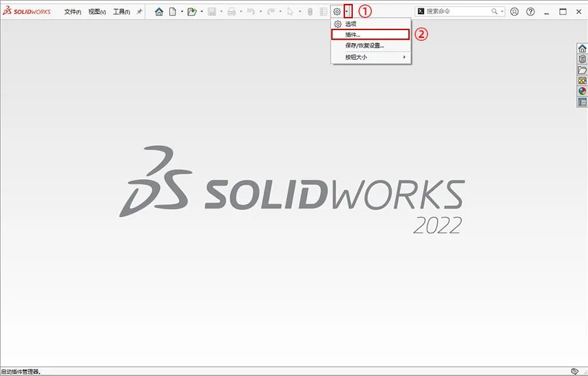The image size is (588, 376).
Task: Open the 文件 (File) menu
Action: click(x=73, y=12)
